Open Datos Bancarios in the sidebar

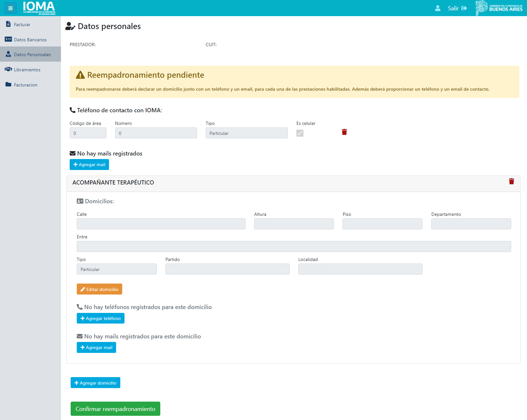[x=30, y=40]
